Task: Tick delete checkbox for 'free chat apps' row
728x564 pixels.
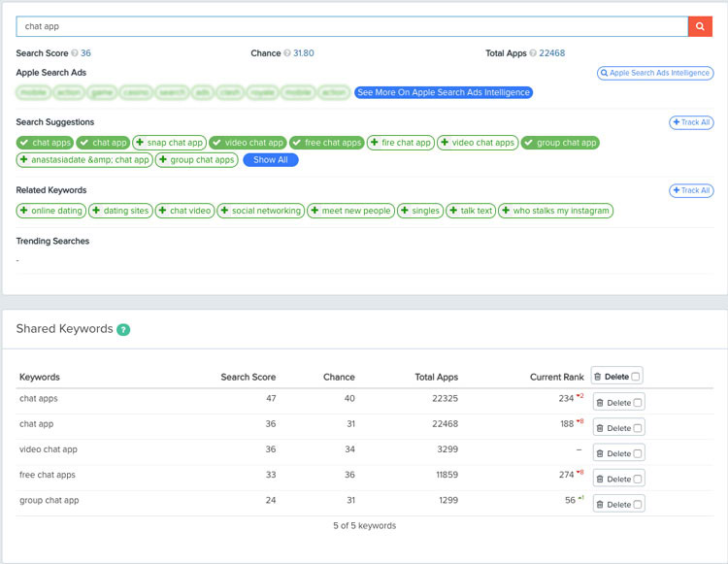Action: [x=638, y=479]
